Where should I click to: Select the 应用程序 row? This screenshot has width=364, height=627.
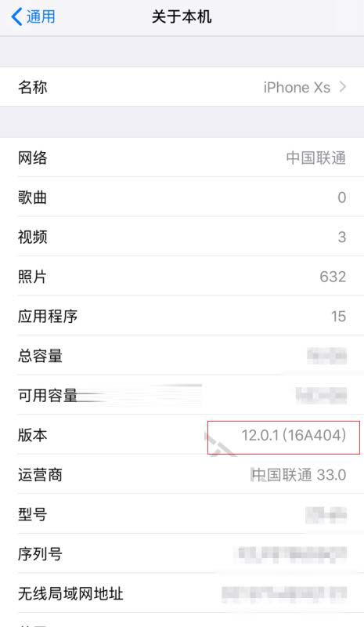tap(182, 316)
